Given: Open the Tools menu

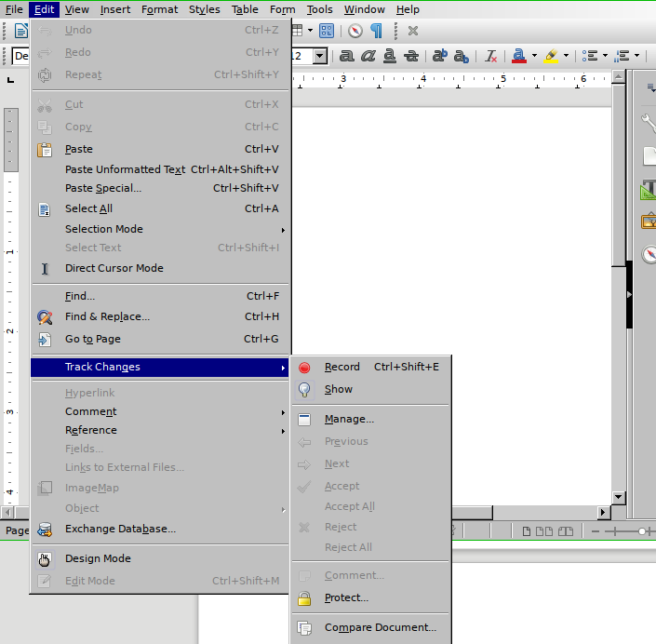Looking at the screenshot, I should (320, 9).
